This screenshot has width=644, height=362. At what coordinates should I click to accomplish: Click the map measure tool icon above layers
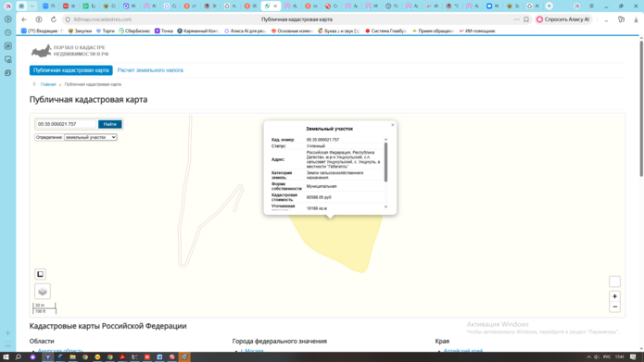click(x=40, y=274)
